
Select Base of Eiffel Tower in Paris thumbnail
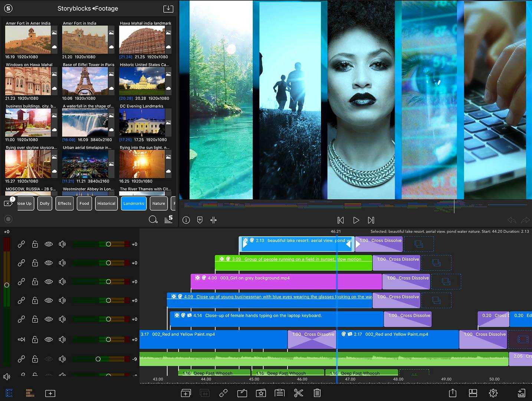click(x=85, y=81)
